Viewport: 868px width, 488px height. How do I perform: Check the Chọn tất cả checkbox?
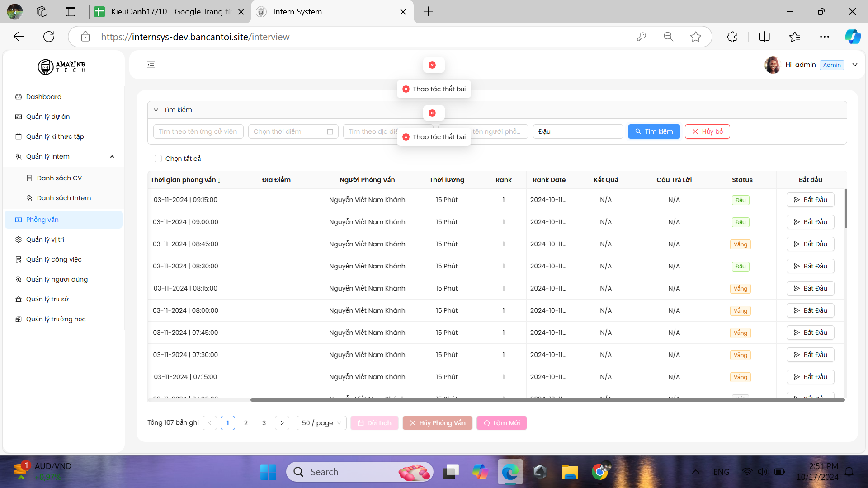tap(158, 159)
